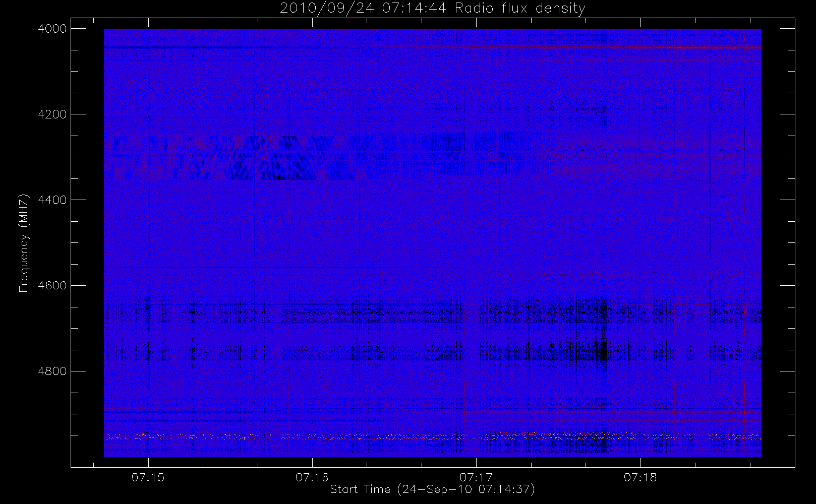Click the 4600 frequency tick label
This screenshot has width=816, height=504.
(52, 286)
